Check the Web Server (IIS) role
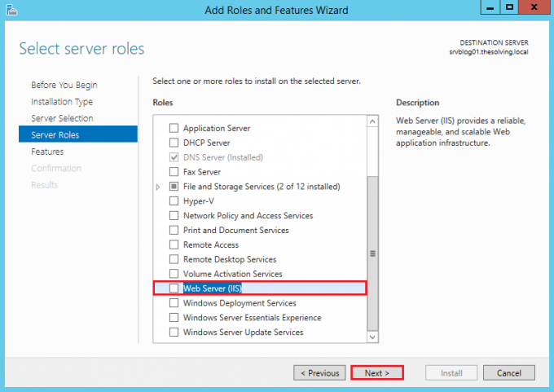Screen dimensions: 554x392 pos(174,288)
